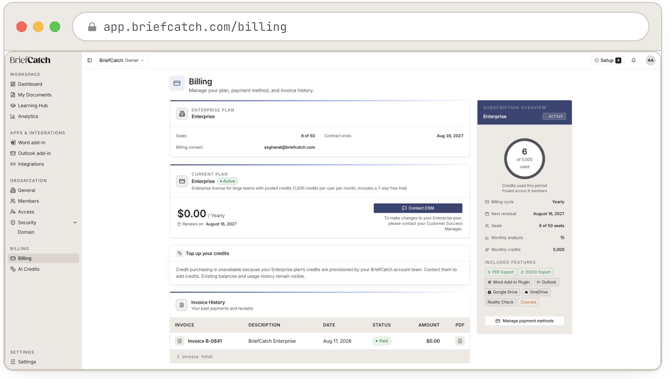The height and width of the screenshot is (379, 670).
Task: Click Manage payment methods button
Action: point(524,321)
